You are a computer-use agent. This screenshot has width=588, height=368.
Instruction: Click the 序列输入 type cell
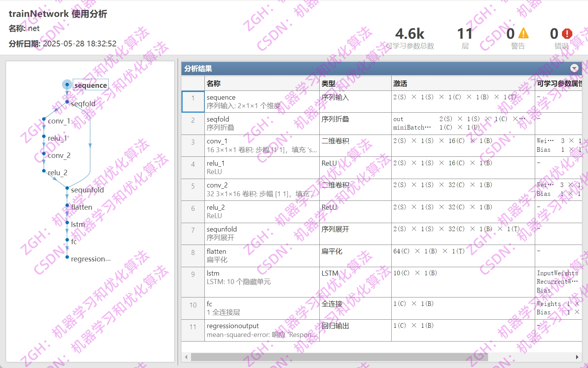355,102
